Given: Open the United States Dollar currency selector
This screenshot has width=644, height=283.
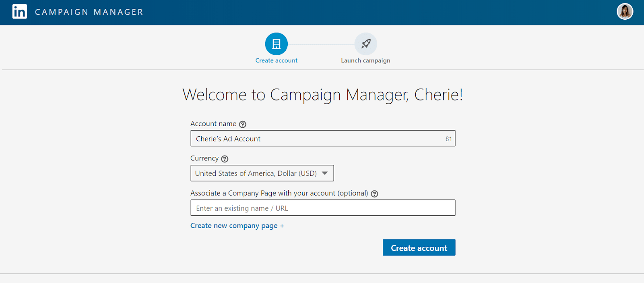Looking at the screenshot, I should (x=262, y=173).
